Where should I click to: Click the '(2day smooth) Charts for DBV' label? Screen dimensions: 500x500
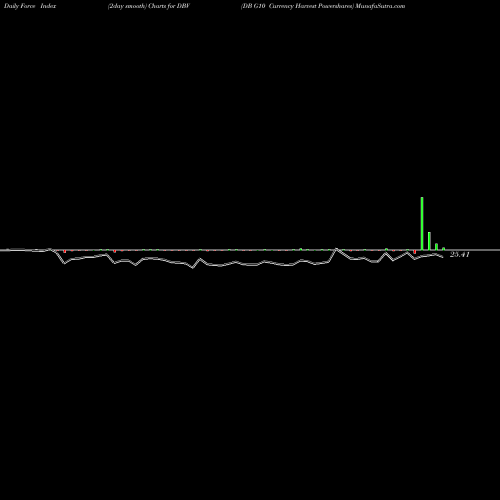coord(149,6)
